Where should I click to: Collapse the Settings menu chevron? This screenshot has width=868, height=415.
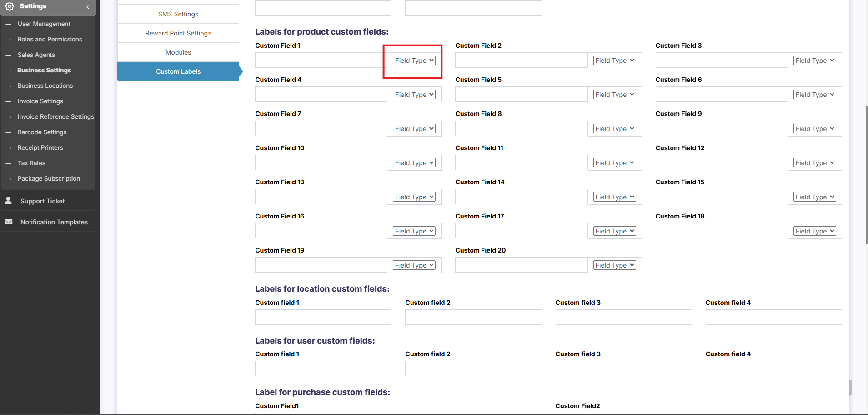click(88, 7)
